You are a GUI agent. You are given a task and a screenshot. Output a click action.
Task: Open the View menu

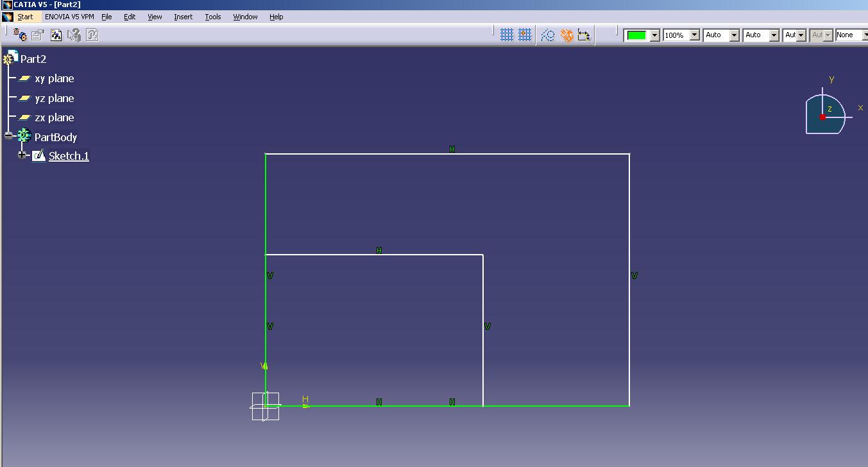click(x=155, y=17)
